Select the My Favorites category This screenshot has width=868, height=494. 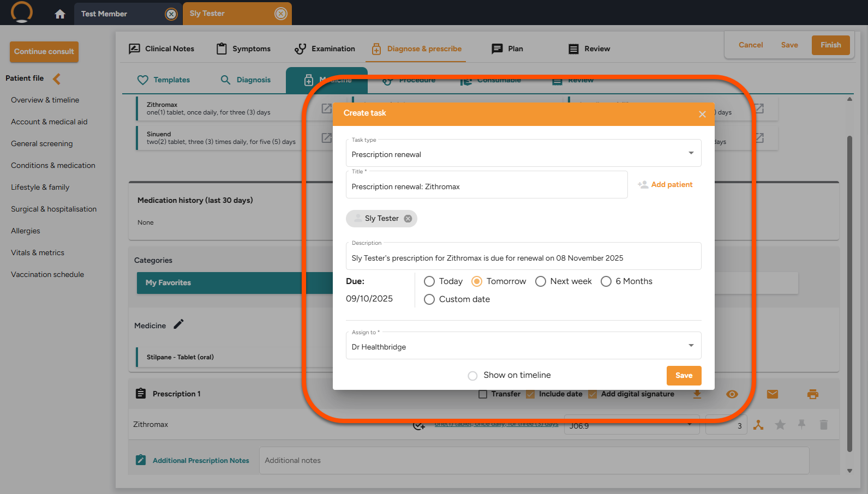click(235, 283)
